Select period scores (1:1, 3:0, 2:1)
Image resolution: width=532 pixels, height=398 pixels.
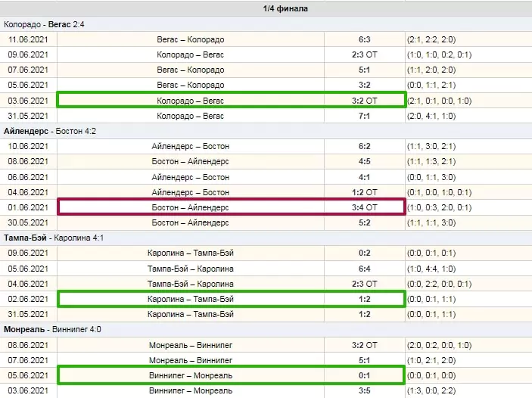431,146
